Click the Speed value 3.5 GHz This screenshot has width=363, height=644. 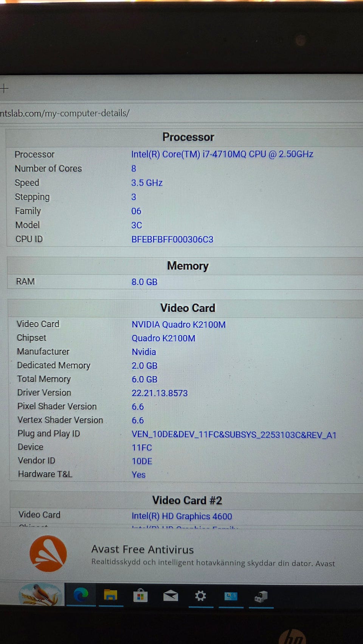click(147, 183)
